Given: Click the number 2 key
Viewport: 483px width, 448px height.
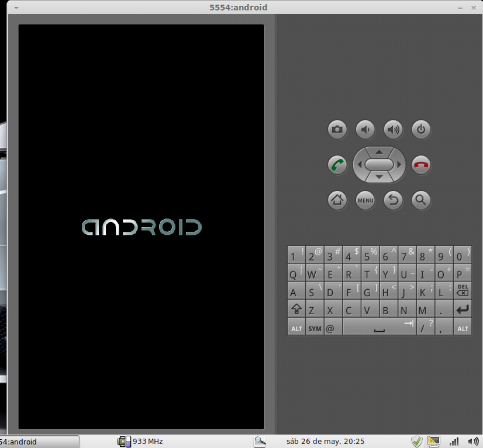Looking at the screenshot, I should [315, 254].
